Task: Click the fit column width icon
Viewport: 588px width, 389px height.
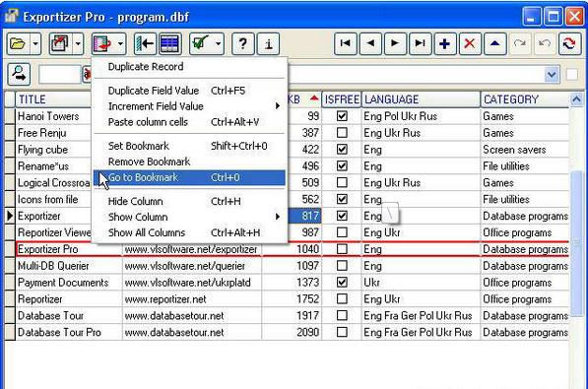Action: (x=145, y=44)
